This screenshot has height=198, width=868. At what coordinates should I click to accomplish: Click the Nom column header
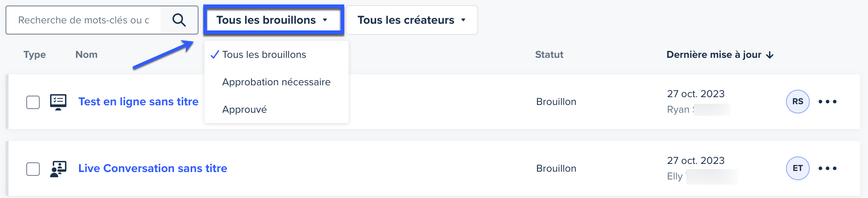coord(86,55)
